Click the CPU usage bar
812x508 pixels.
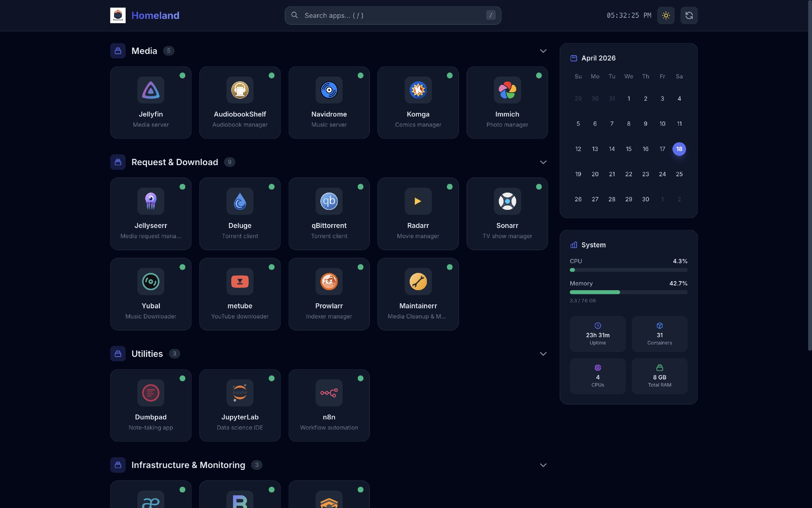pos(628,270)
